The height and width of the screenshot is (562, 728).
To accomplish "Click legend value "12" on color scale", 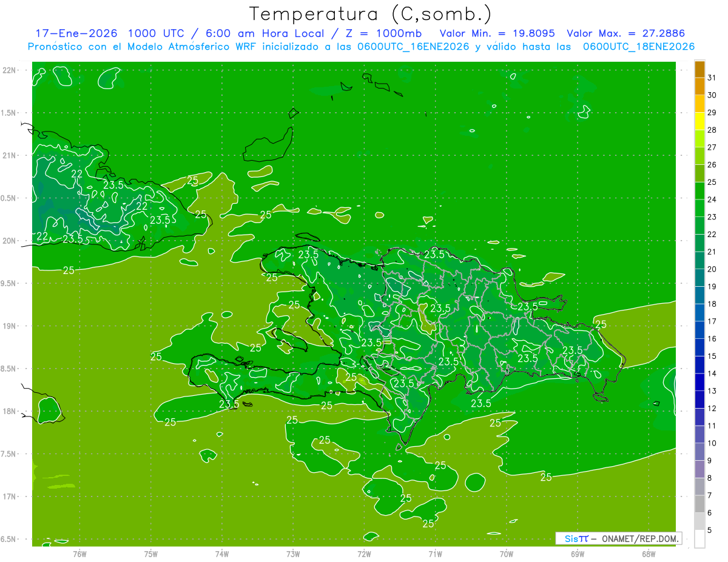I will click(712, 408).
